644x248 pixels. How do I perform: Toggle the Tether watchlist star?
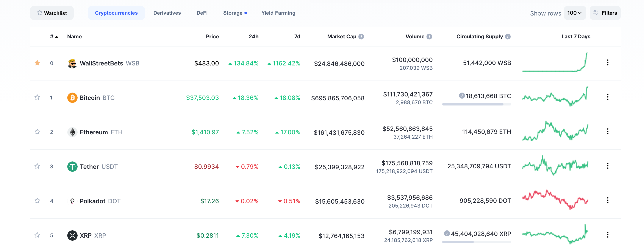pyautogui.click(x=37, y=166)
